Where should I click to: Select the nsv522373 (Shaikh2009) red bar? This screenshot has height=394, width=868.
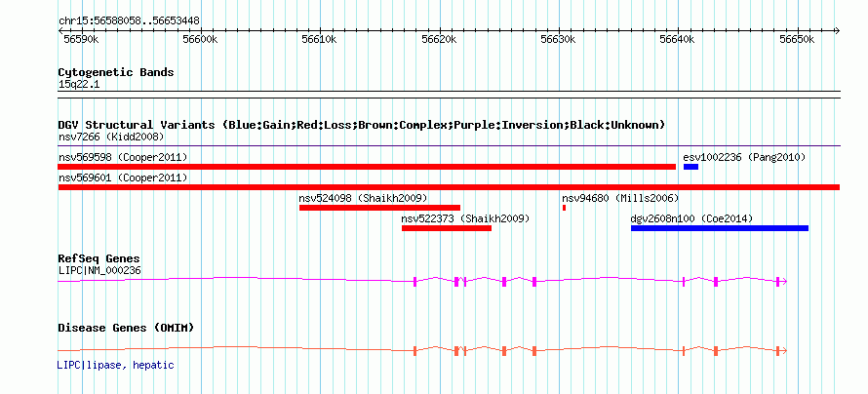(x=447, y=228)
